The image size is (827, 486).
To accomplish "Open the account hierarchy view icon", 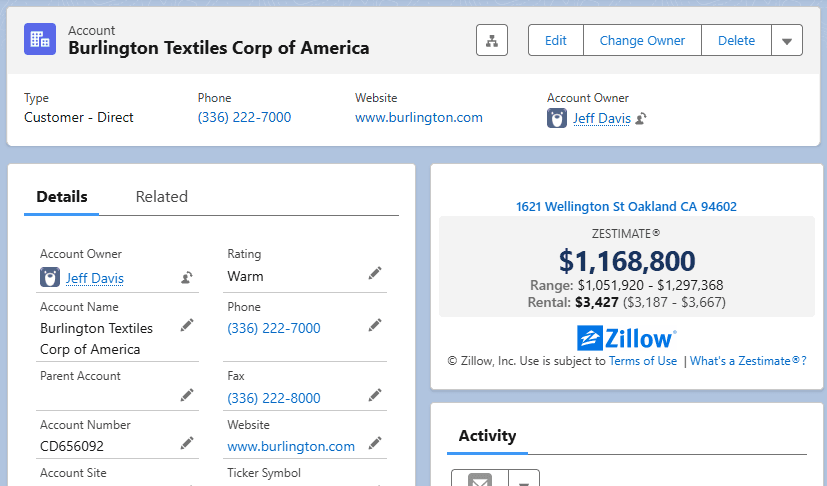I will point(492,40).
